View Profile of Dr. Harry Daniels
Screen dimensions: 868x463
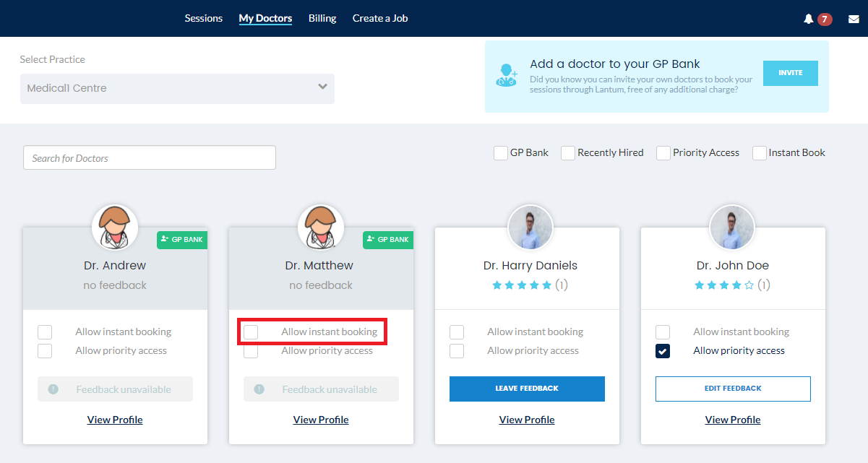[x=527, y=420]
